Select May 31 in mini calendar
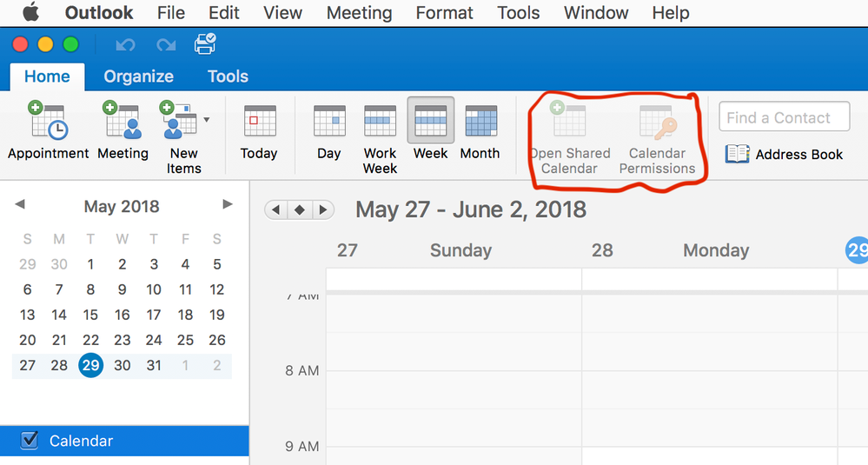Viewport: 868px width, 465px height. click(154, 365)
